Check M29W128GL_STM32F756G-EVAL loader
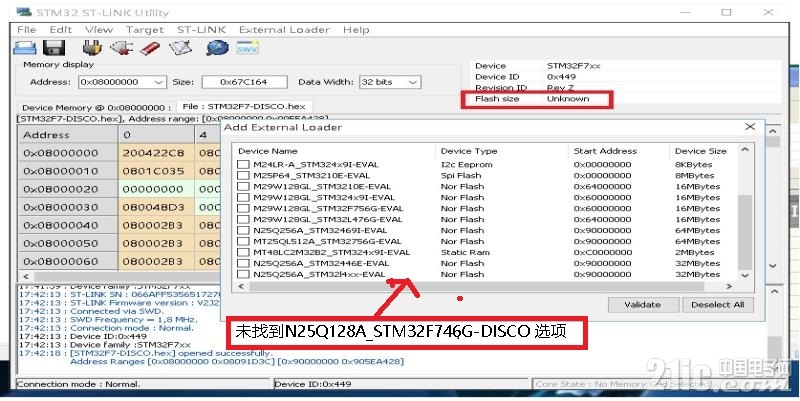 (243, 209)
